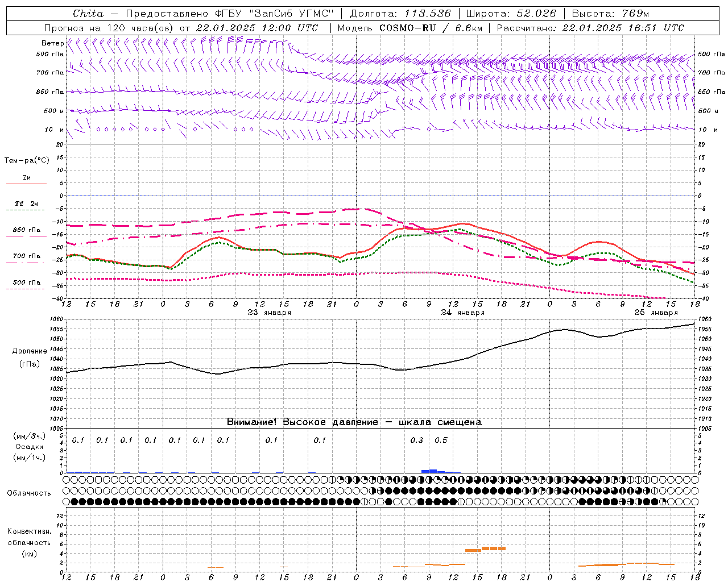The image size is (728, 582).
Task: Click the blue precipitation bar on 24 января
Action: 433,471
